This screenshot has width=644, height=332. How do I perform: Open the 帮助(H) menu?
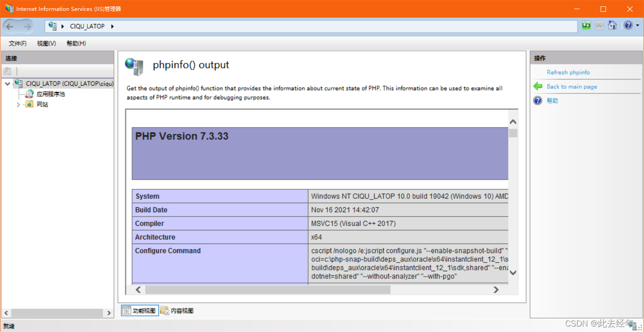(76, 44)
